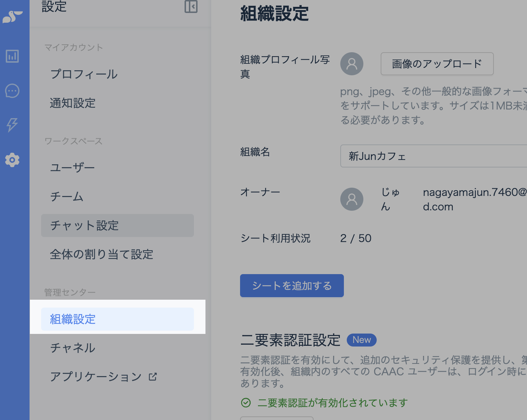Click the lightning bolt automation icon
Viewport: 527px width, 420px height.
point(12,125)
